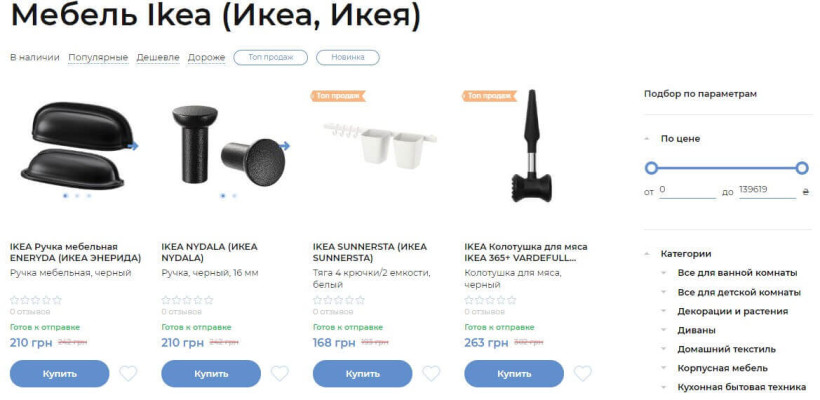Click the maximum price input field
This screenshot has height=400, width=820.
(x=767, y=190)
